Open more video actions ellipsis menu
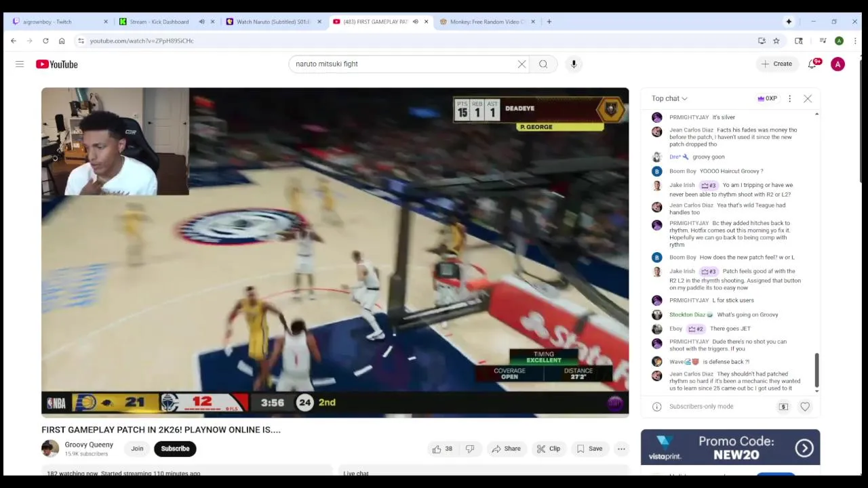This screenshot has height=488, width=868. pos(621,449)
